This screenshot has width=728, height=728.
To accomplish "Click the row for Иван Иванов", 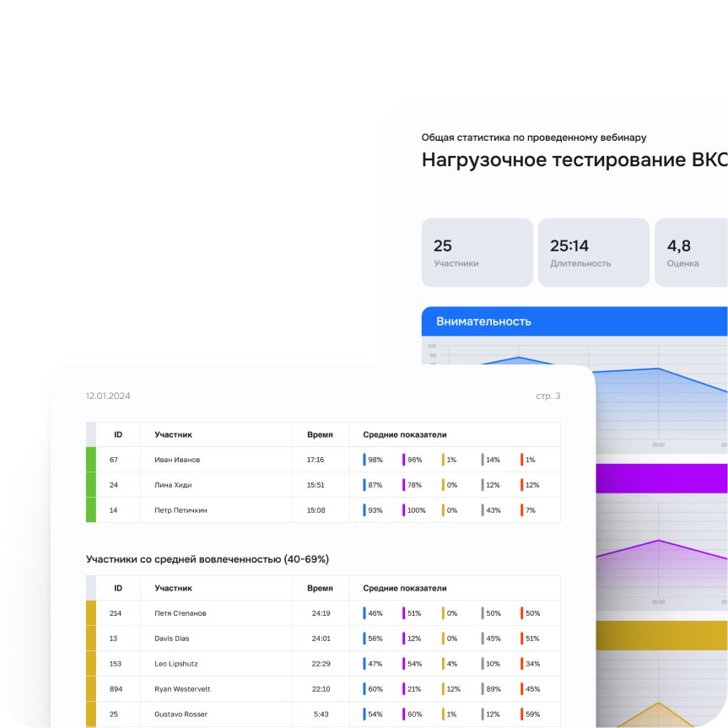I will [x=323, y=460].
